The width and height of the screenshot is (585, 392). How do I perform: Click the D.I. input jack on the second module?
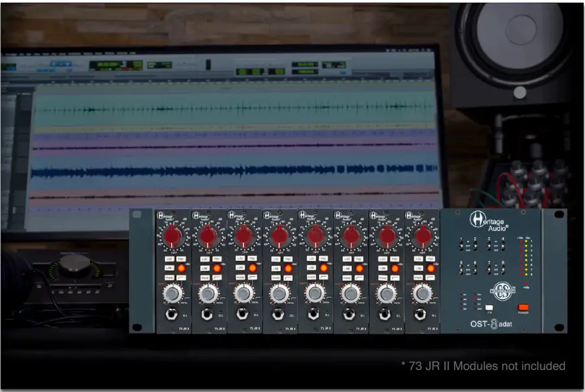pyautogui.click(x=207, y=314)
